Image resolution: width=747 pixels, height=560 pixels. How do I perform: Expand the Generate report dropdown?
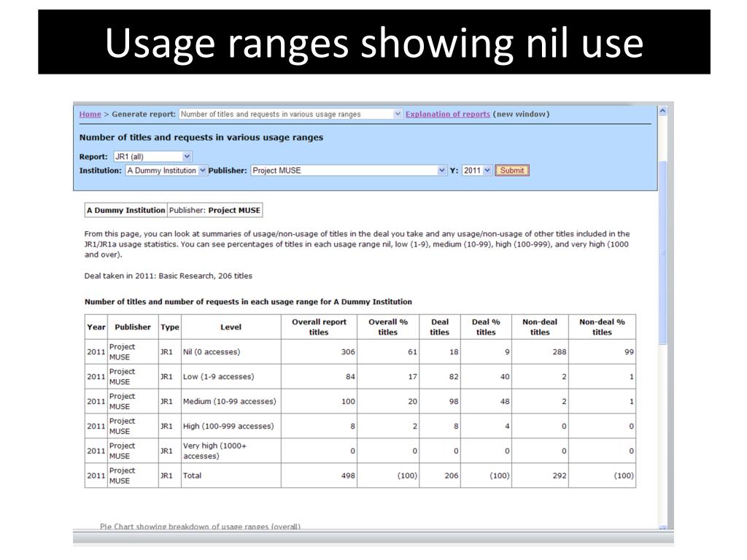coord(290,114)
